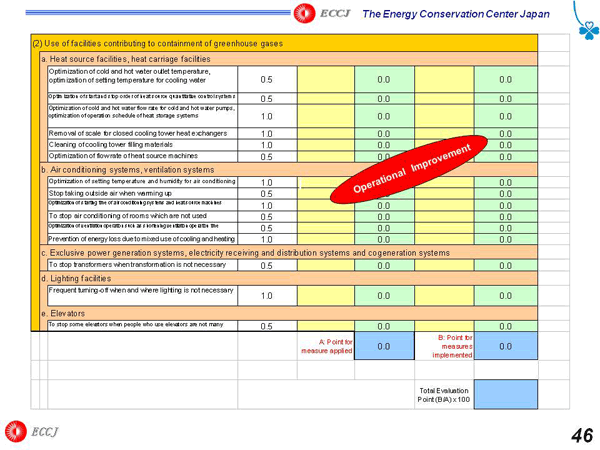Screen dimensions: 600x450
Task: Click the ECCJ sun logo in header
Action: click(304, 13)
